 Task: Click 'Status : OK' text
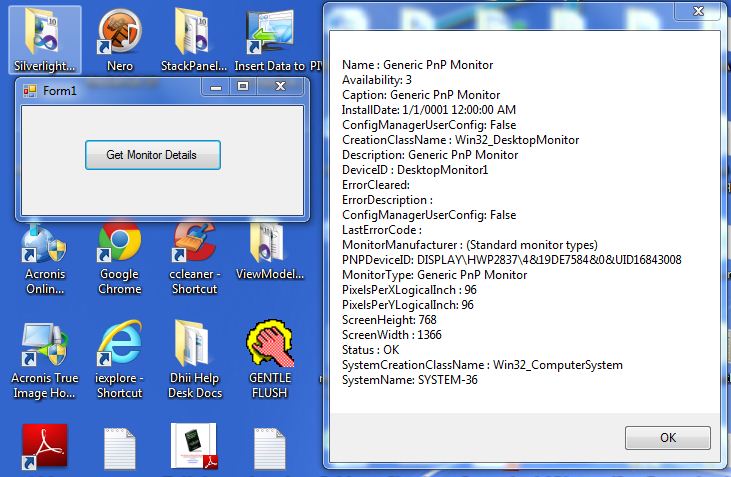pos(371,350)
